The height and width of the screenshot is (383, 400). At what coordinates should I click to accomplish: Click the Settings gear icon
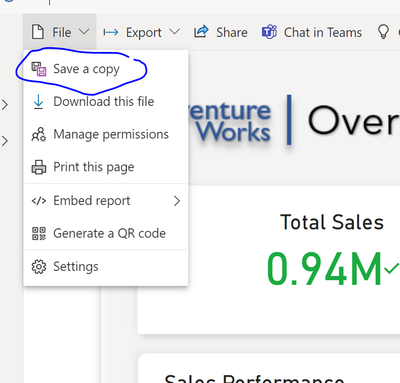click(39, 267)
